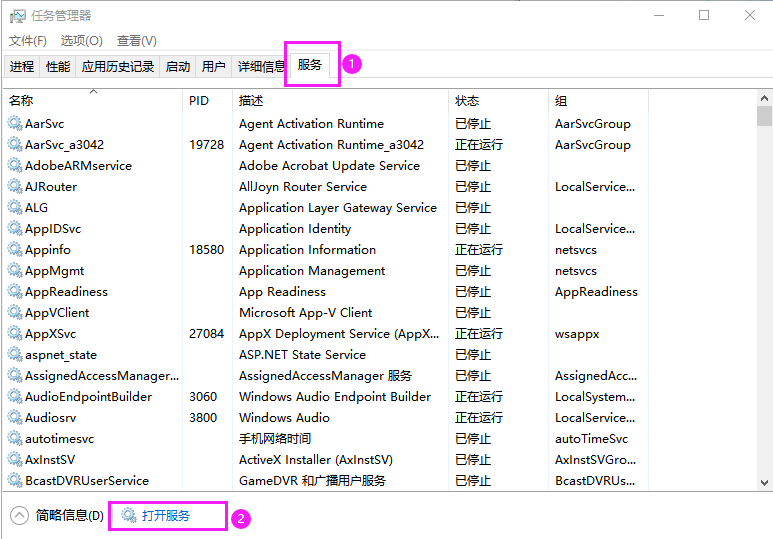Click the gear icon next to AdobeARMservice

click(x=15, y=166)
